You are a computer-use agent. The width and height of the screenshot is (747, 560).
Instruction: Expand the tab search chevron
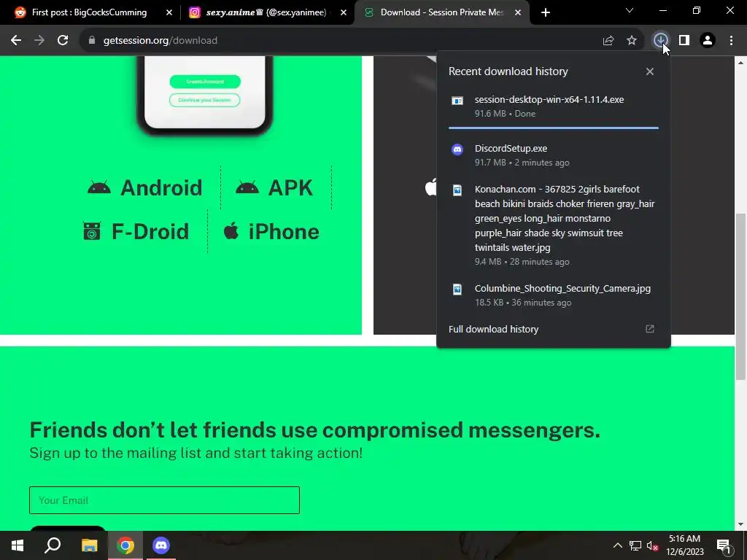630,10
